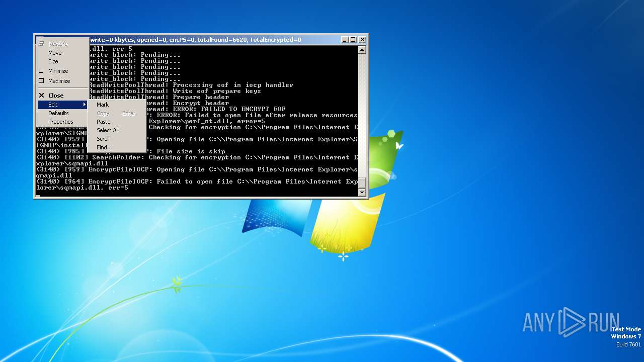Select Mark in the Edit submenu
This screenshot has height=362, width=644.
point(117,105)
